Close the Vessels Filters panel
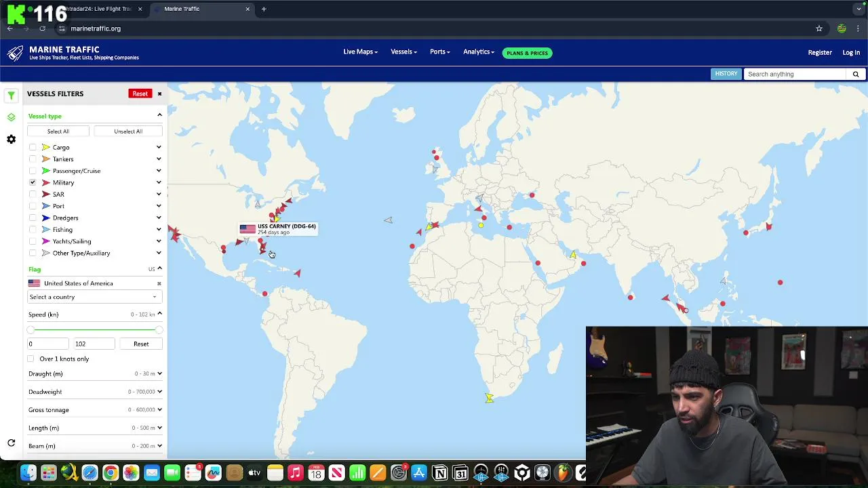 tap(159, 94)
